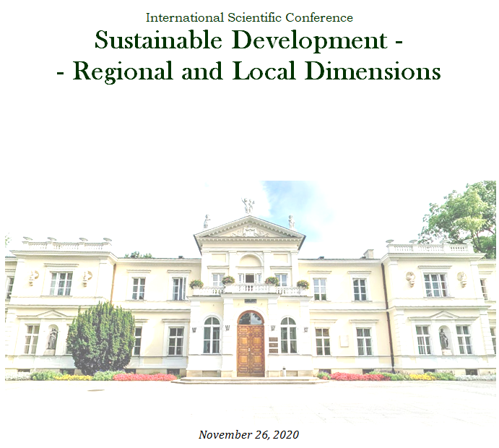499x448 pixels.
Task: Select the "Sustainable Development -" title line
Action: 249,40
